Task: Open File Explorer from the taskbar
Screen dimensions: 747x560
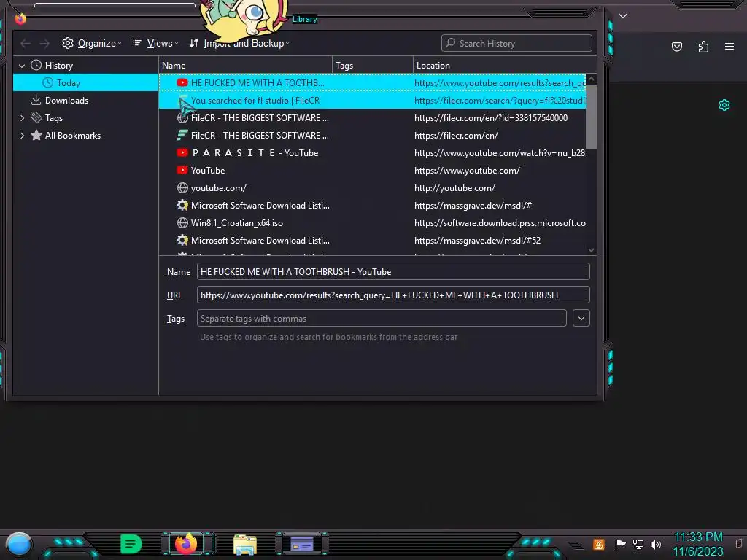Action: pos(245,545)
